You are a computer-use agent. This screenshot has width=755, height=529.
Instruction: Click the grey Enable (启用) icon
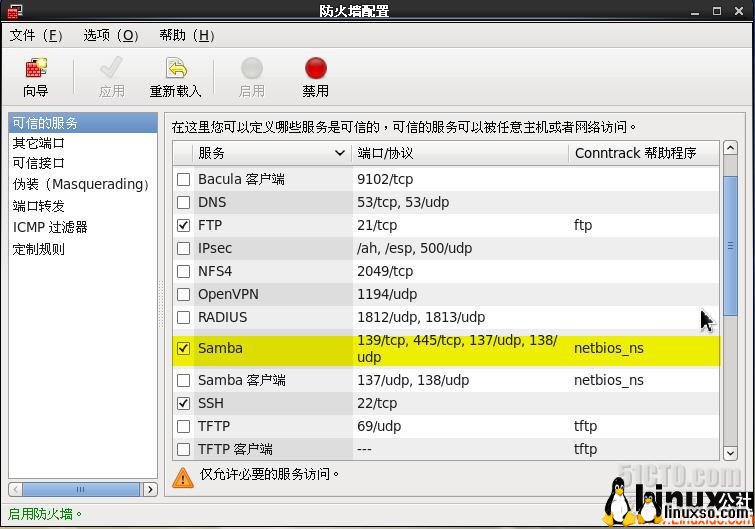252,68
